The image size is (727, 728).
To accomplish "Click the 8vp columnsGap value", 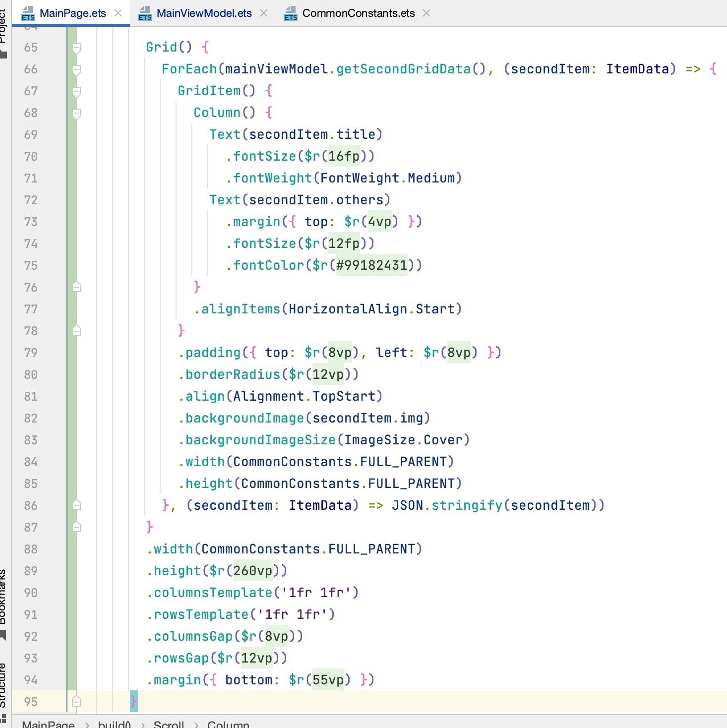I will [277, 636].
